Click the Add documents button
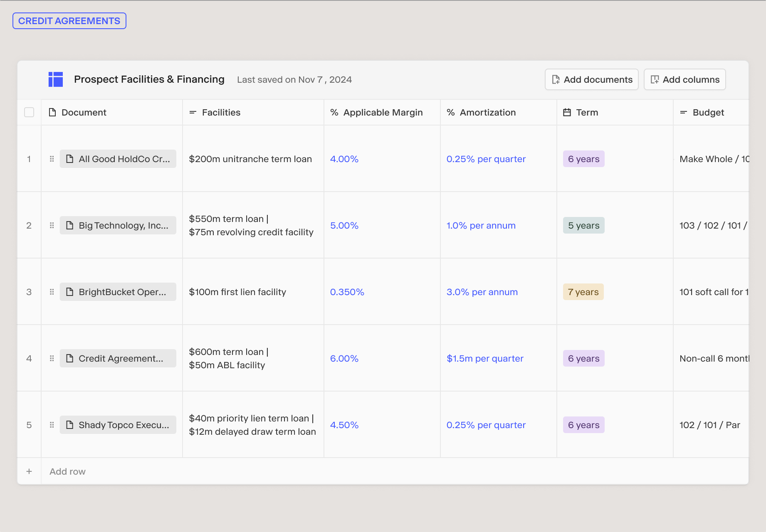The height and width of the screenshot is (532, 766). 591,79
